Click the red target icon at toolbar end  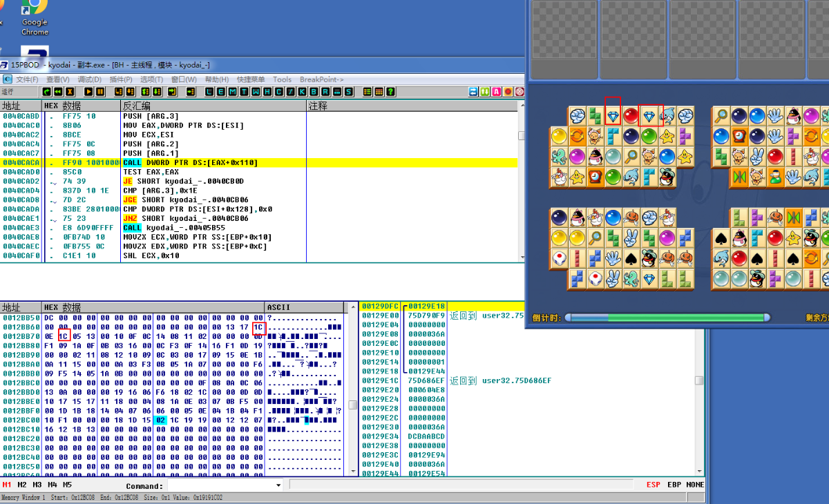pos(519,91)
